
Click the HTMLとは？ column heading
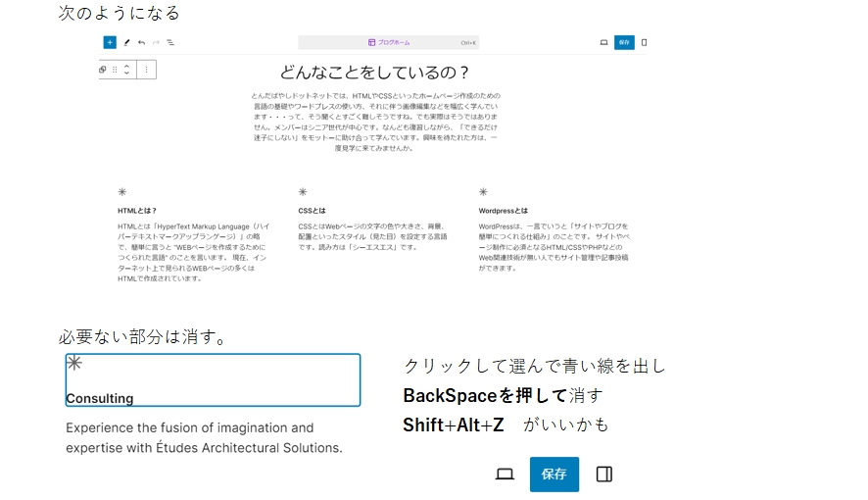coord(137,211)
